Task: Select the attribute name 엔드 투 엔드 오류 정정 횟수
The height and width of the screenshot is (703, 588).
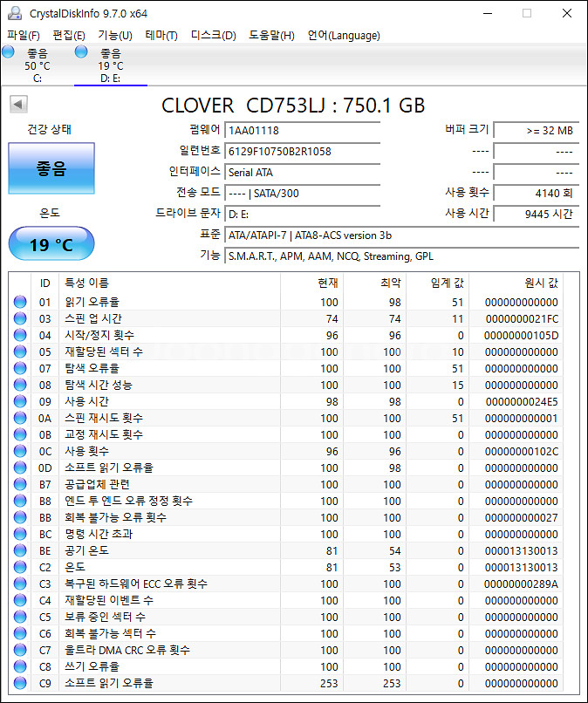Action: point(129,501)
